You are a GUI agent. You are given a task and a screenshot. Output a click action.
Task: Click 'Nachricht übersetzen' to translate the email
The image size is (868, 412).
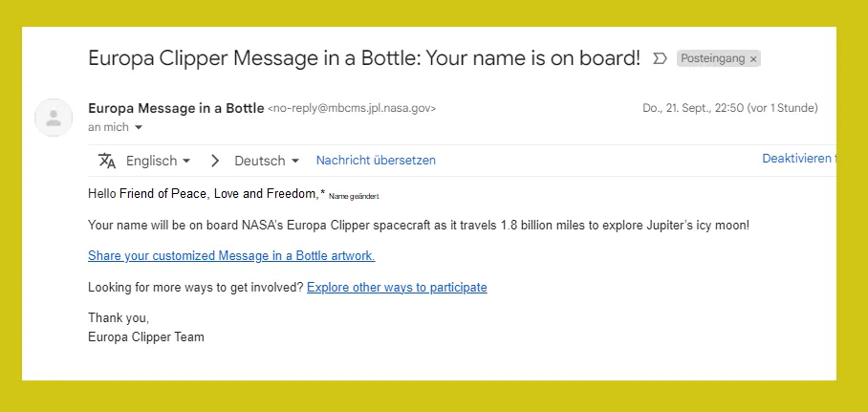click(x=376, y=160)
